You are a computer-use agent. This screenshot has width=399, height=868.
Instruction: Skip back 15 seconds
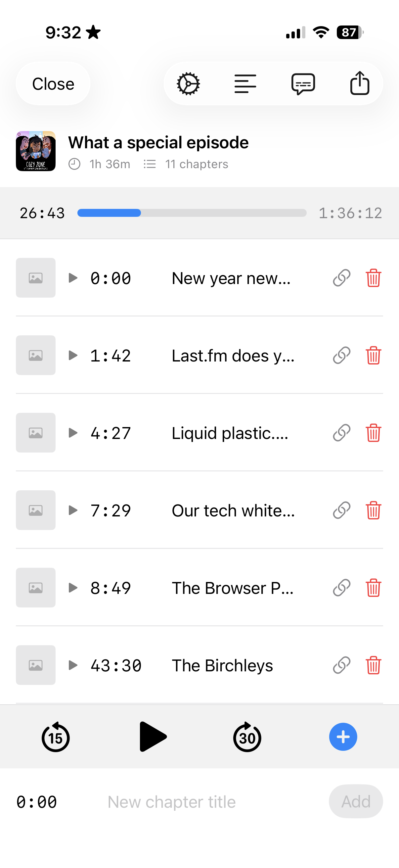pos(56,737)
